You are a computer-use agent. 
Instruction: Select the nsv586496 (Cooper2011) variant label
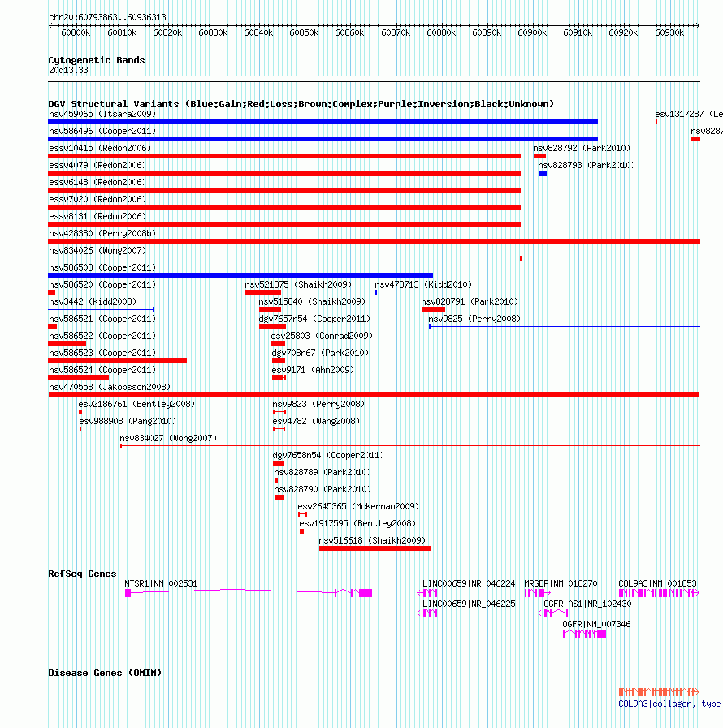click(x=102, y=131)
